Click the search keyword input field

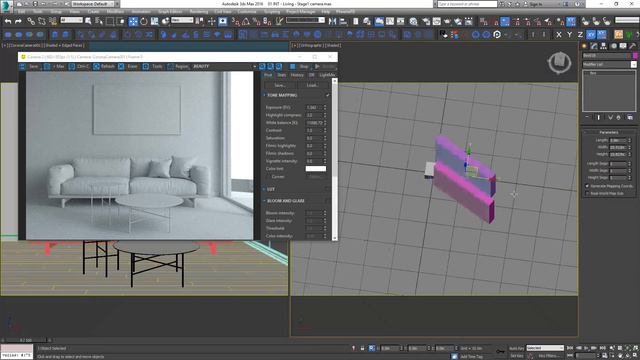[467, 4]
